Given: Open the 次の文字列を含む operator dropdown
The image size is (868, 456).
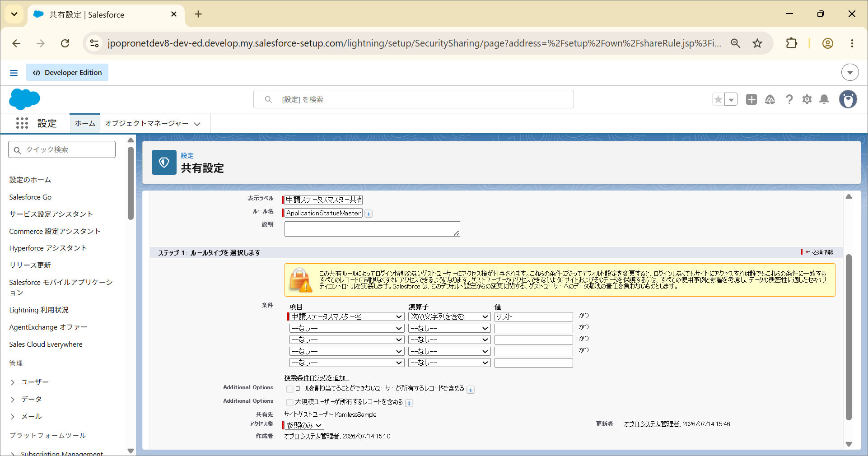Looking at the screenshot, I should click(x=449, y=316).
